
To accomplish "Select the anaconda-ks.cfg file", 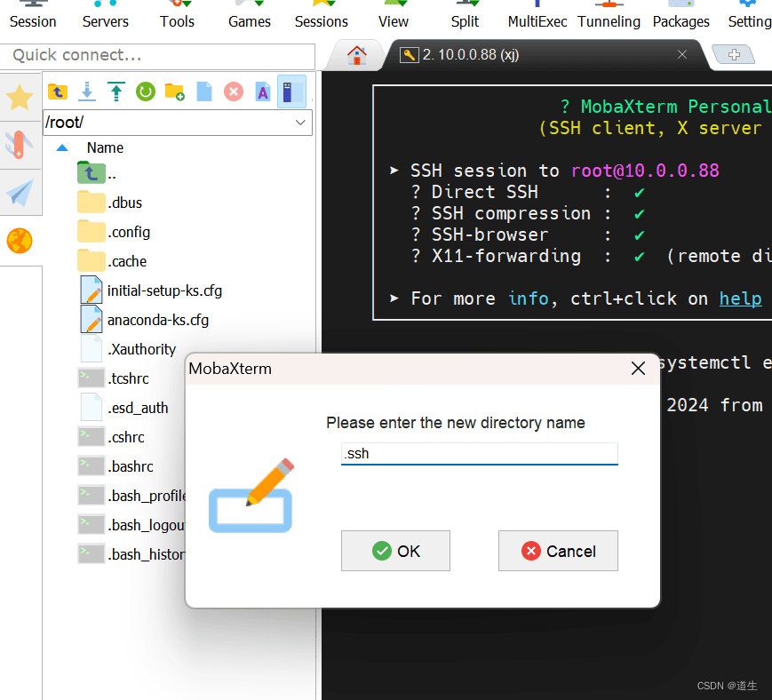I will 144,320.
